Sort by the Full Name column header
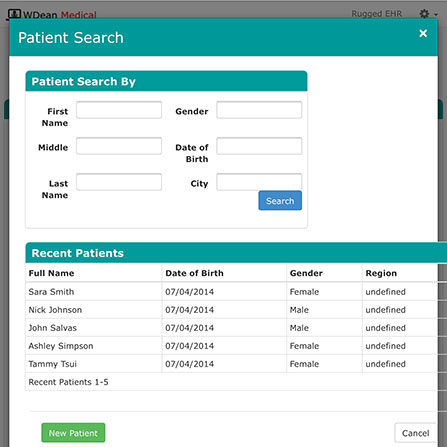This screenshot has width=447, height=447. [x=51, y=273]
